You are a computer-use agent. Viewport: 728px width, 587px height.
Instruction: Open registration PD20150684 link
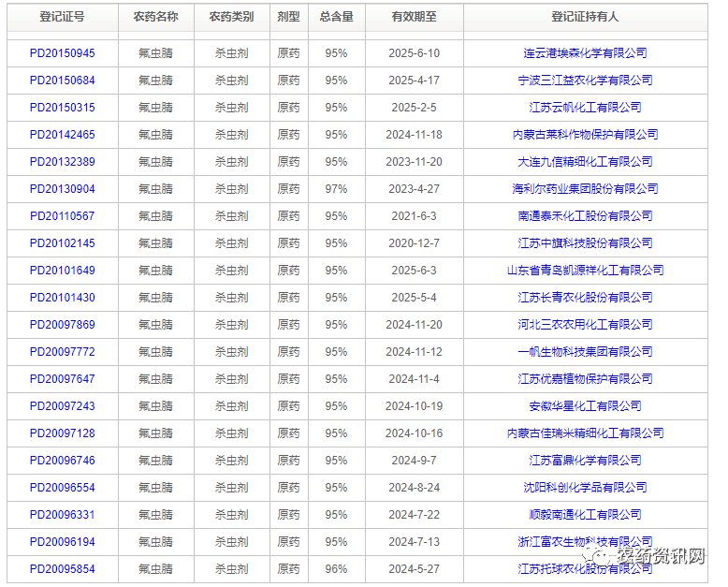(62, 81)
